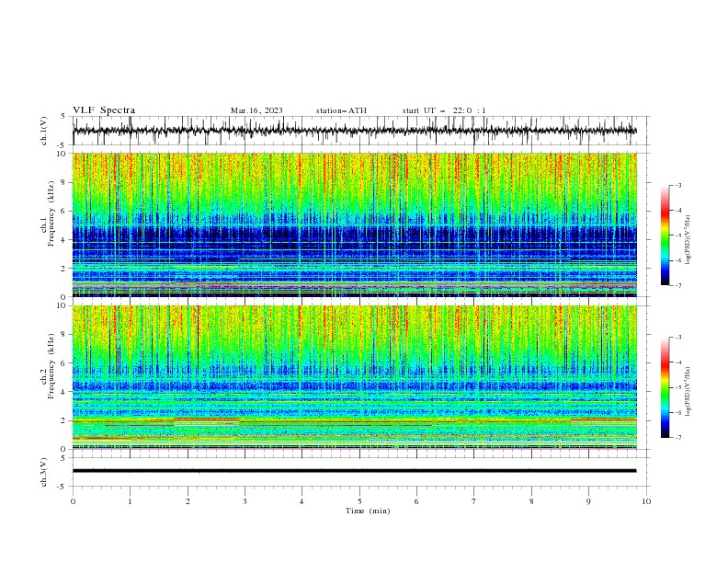This screenshot has height=563, width=728.
Task: Click the color scale bar beside the ch.2 spectrogram
Action: pyautogui.click(x=665, y=387)
